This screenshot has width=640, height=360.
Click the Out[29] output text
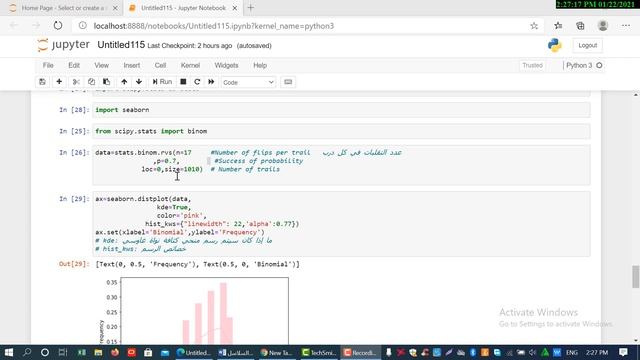[197, 264]
